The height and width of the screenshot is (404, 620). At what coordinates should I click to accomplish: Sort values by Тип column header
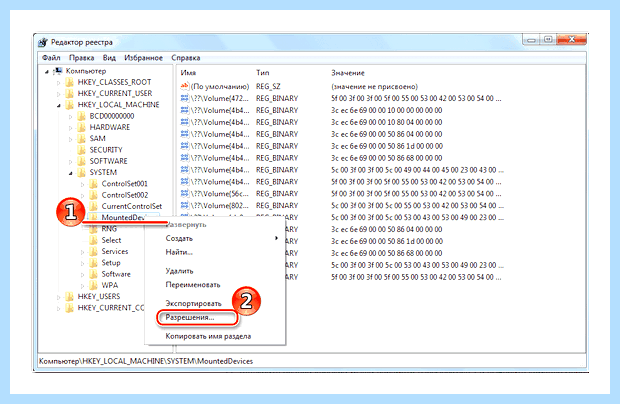point(263,73)
